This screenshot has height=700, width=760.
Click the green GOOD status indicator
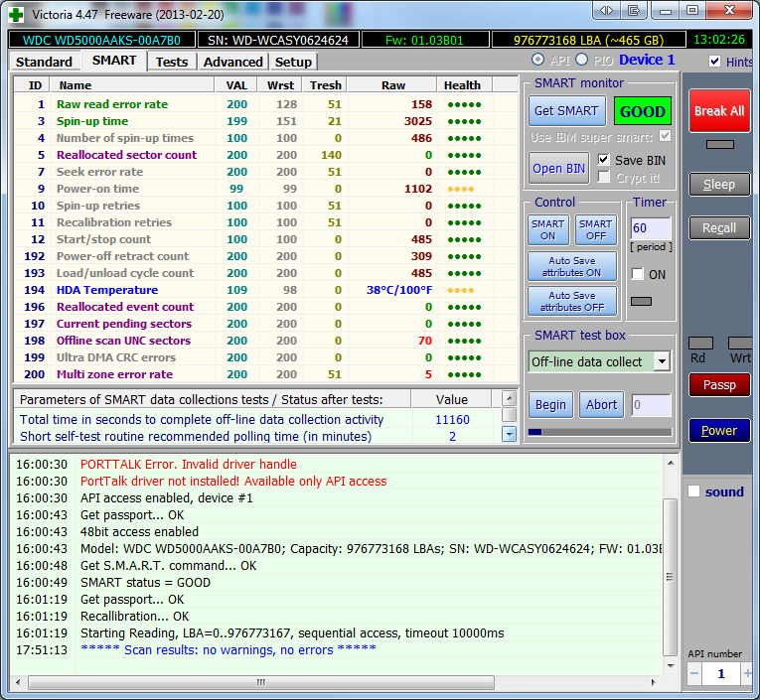click(642, 111)
